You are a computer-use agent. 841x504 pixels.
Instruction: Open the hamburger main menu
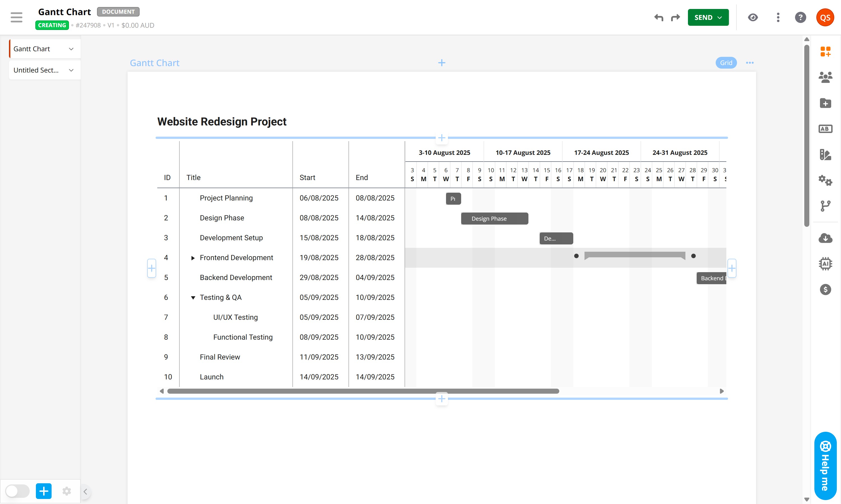16,17
